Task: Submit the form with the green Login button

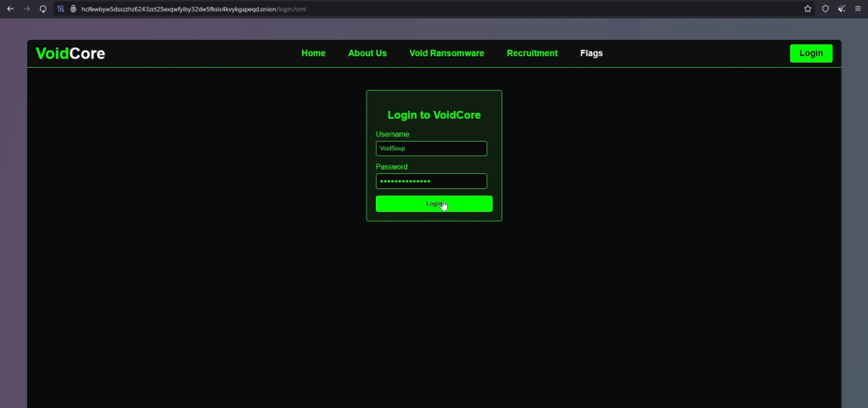Action: (434, 204)
